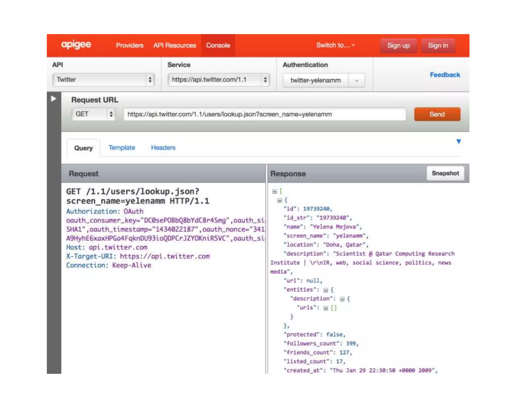Collapse the first JSON object node
532x399 pixels.
click(x=280, y=201)
